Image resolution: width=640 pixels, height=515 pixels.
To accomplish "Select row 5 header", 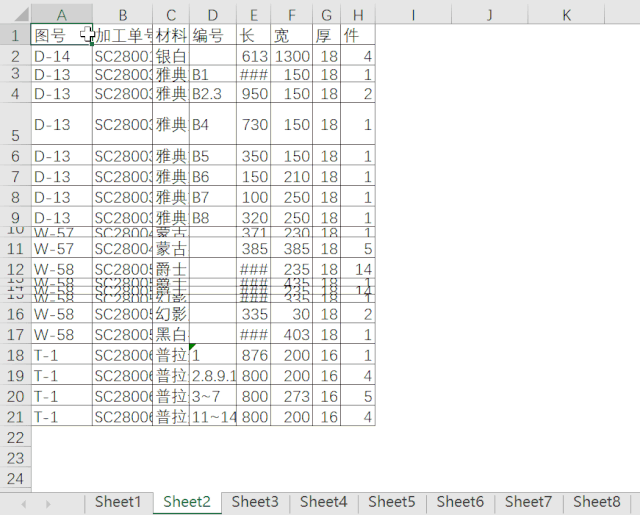I will [16, 124].
